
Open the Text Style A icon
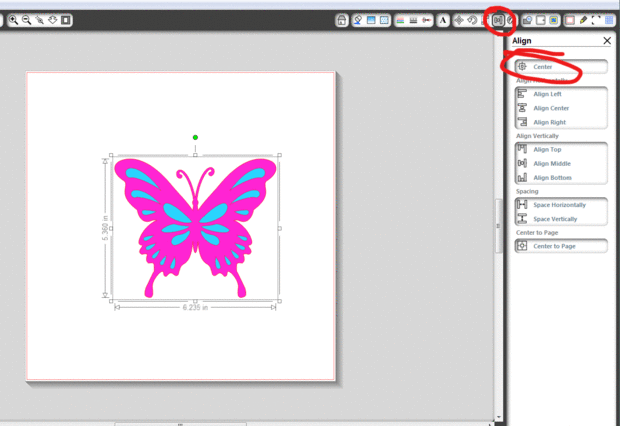click(x=443, y=20)
